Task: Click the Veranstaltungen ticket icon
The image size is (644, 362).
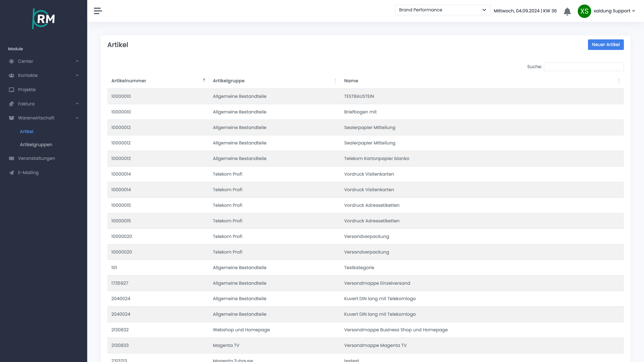Action: [12, 158]
